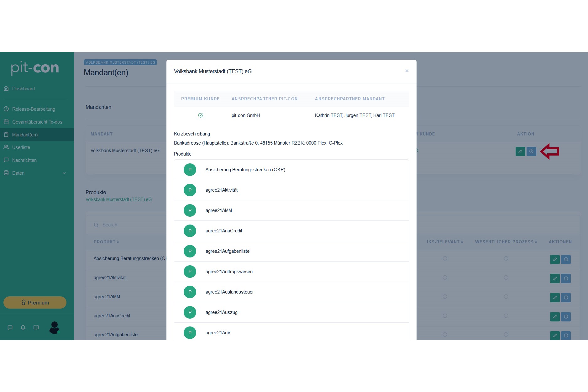Toggle Wesentlicher Prozess for agree21Aktivität row

(x=506, y=278)
